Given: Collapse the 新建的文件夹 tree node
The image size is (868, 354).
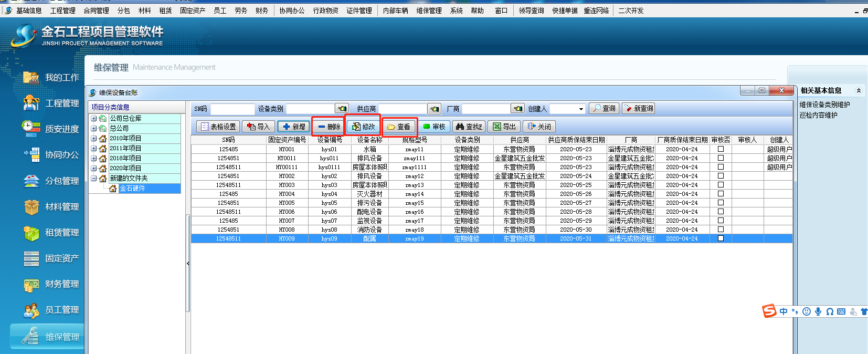Looking at the screenshot, I should tap(93, 178).
